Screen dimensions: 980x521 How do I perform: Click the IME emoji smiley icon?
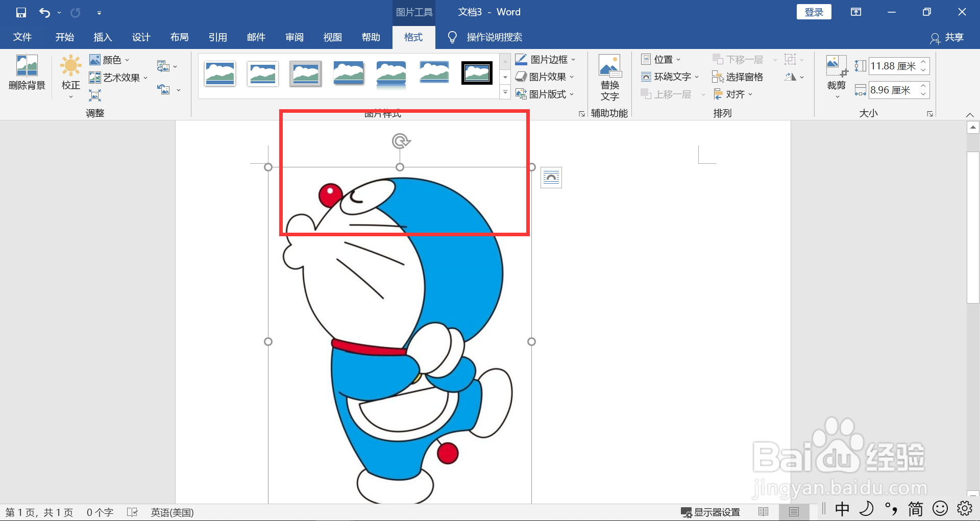(940, 508)
